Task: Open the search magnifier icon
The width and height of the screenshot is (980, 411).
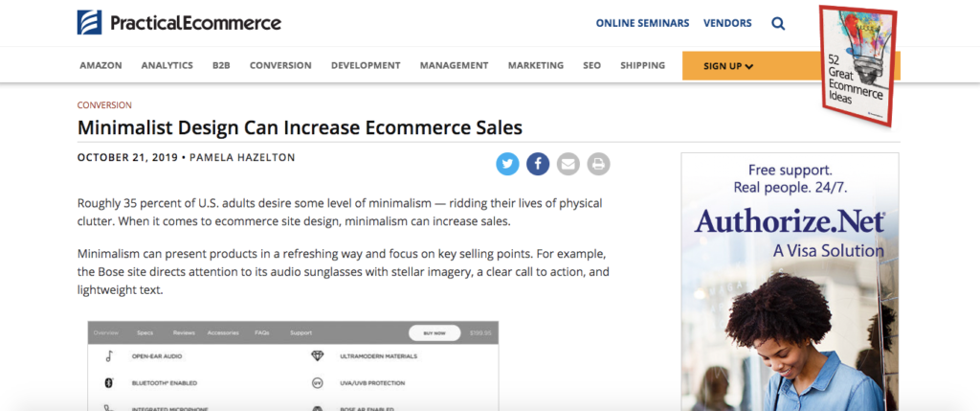Action: pyautogui.click(x=778, y=24)
